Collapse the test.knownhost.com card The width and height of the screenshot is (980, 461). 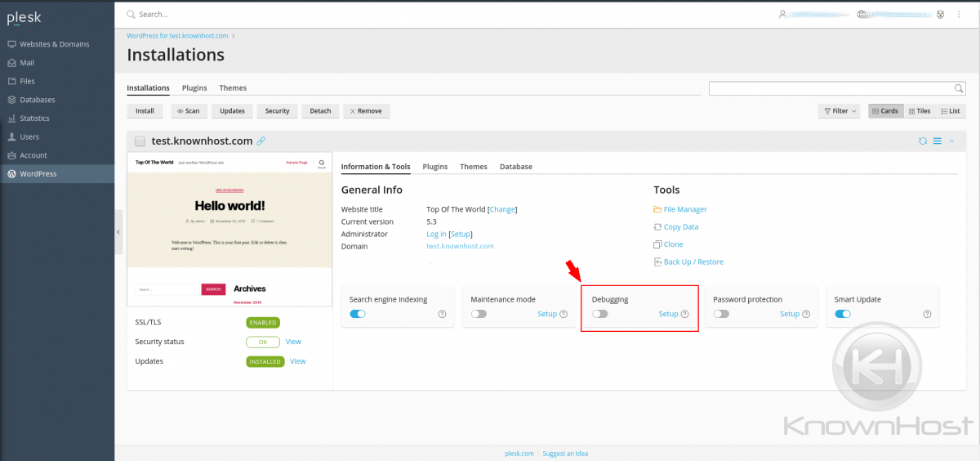point(951,141)
